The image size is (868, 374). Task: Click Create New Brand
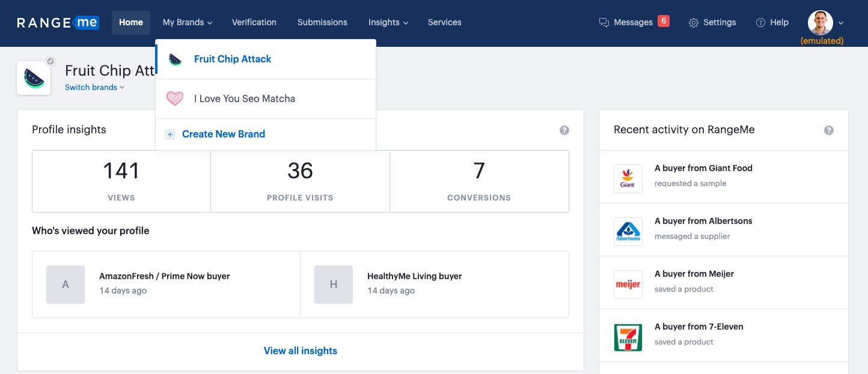tap(223, 134)
